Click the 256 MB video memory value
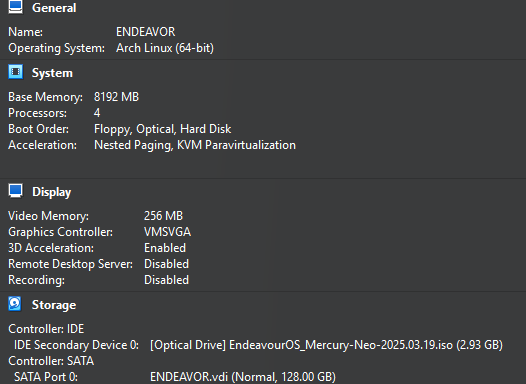 163,216
